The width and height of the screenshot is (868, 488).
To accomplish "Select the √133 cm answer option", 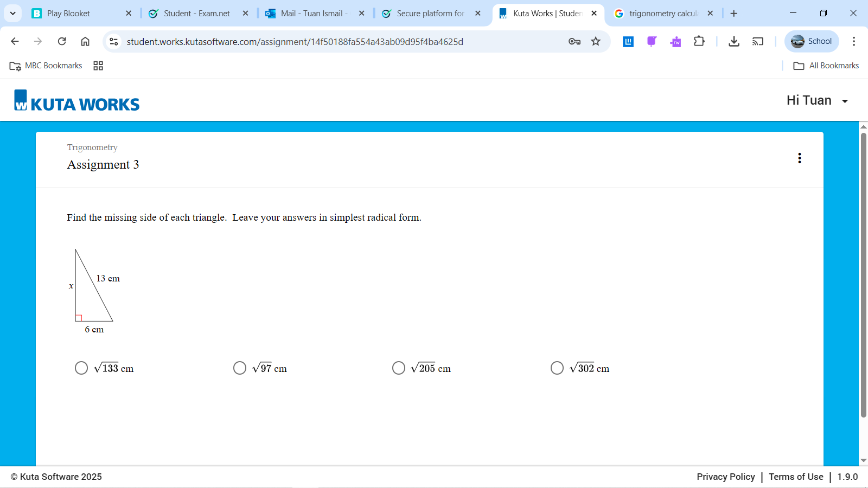I will point(81,368).
